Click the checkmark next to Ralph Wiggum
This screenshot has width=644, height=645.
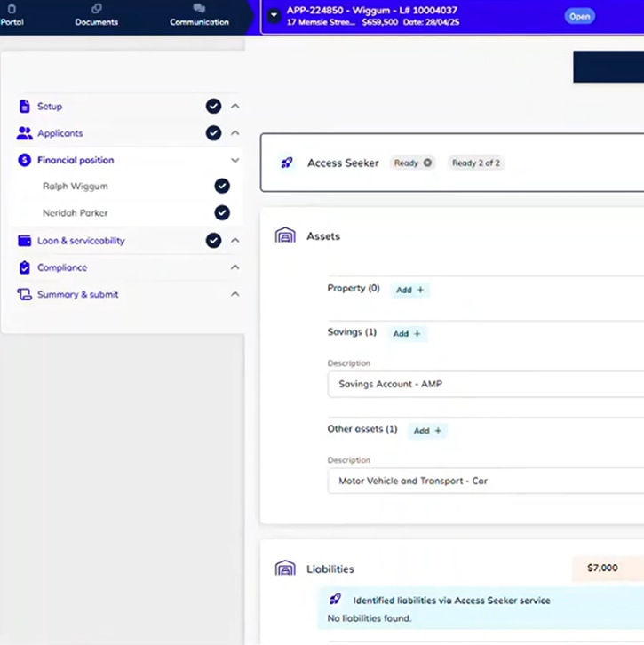point(222,187)
